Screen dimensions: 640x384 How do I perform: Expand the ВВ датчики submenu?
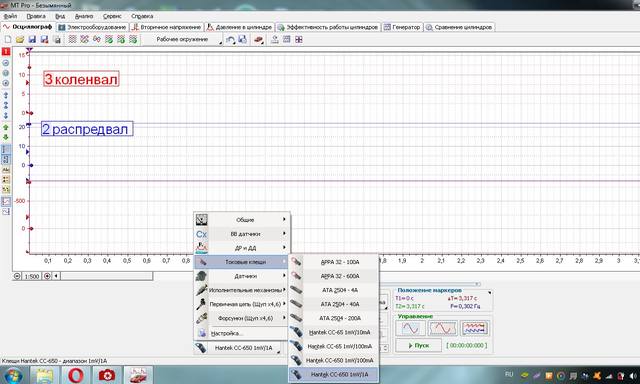[x=242, y=234]
